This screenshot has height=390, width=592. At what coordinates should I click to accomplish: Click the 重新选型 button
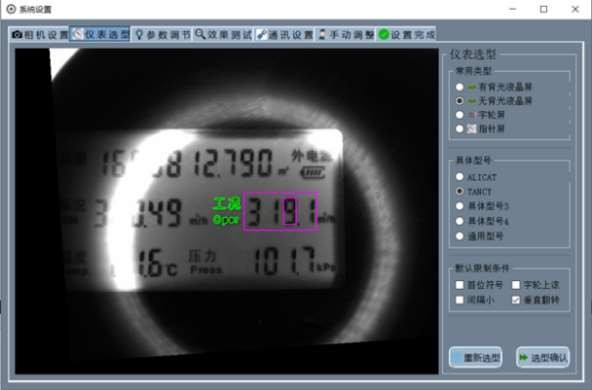476,357
